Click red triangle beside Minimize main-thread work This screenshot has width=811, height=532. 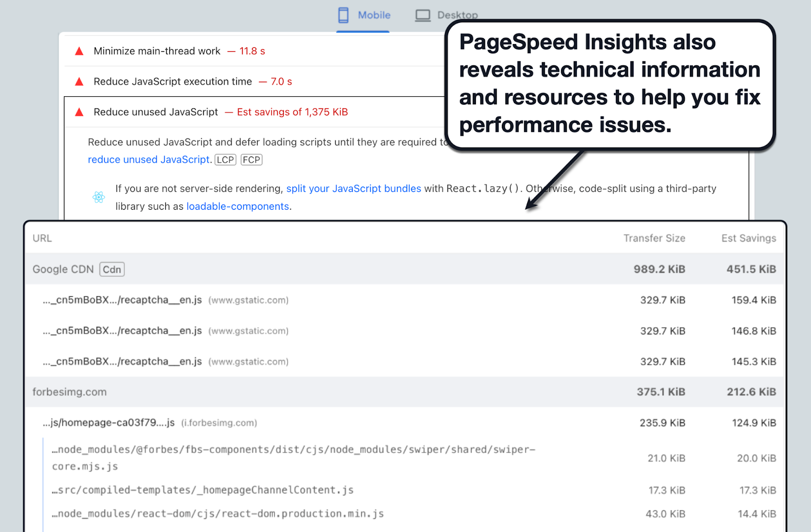pos(79,51)
